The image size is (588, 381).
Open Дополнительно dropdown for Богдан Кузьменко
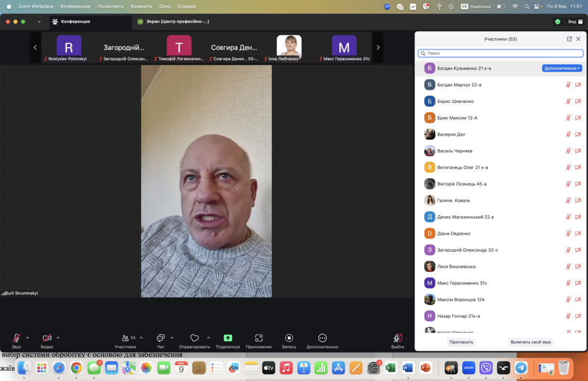[562, 68]
